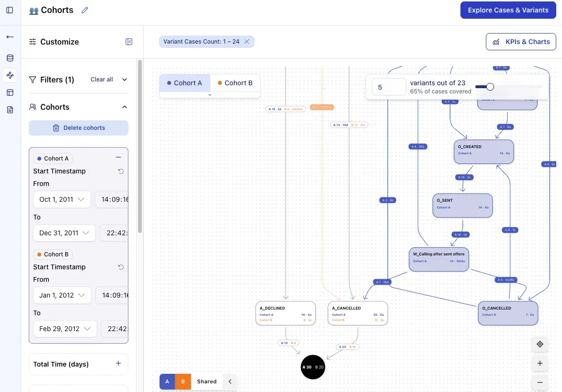This screenshot has width=562, height=392.
Task: Open Cohort B To date Feb 29, 2012 dropdown
Action: click(65, 329)
